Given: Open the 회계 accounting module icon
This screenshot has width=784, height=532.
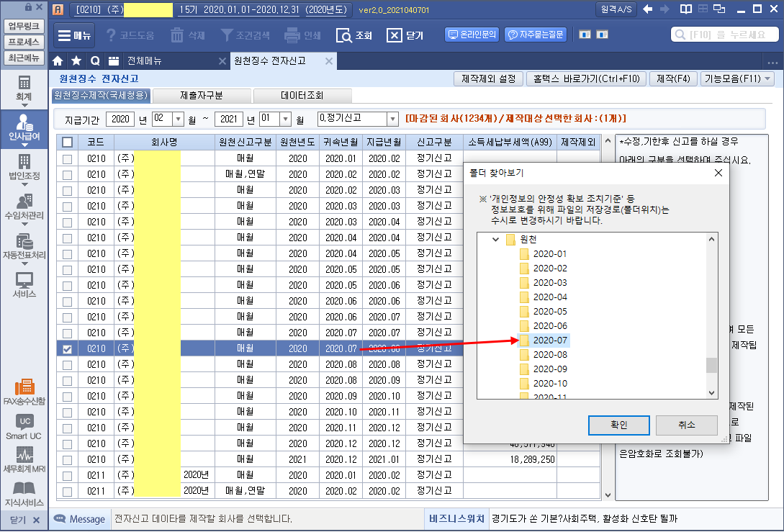Looking at the screenshot, I should (24, 88).
